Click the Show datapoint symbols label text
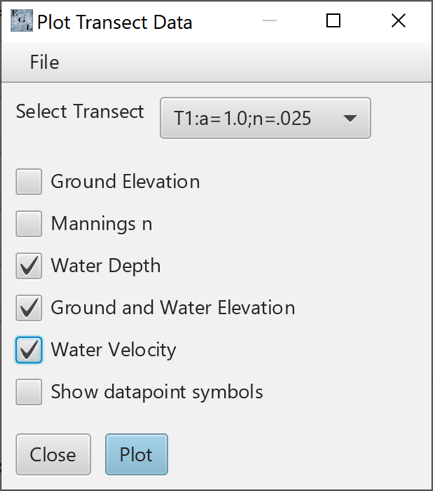 click(157, 392)
